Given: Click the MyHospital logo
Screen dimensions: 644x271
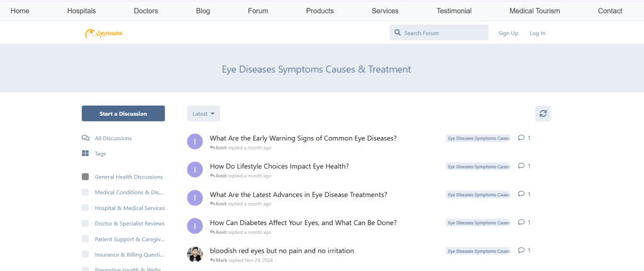Looking at the screenshot, I should 104,33.
